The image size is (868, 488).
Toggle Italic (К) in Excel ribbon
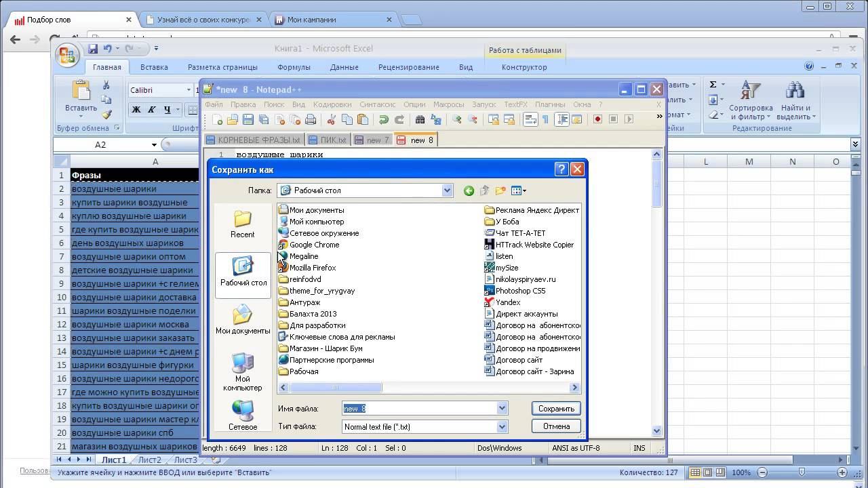point(152,110)
